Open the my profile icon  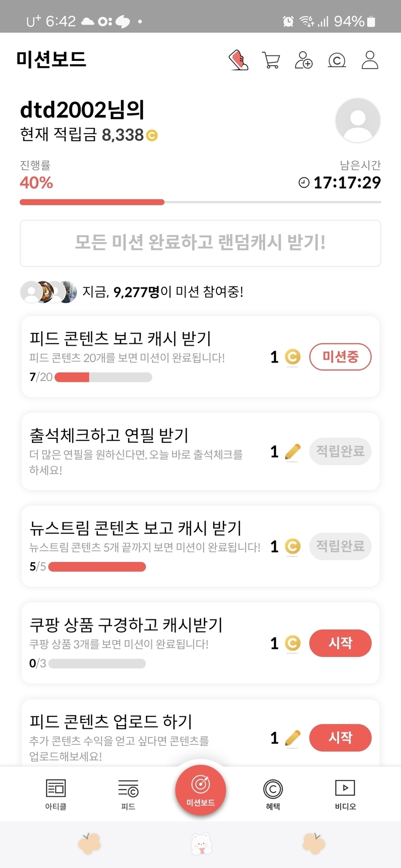coord(370,60)
